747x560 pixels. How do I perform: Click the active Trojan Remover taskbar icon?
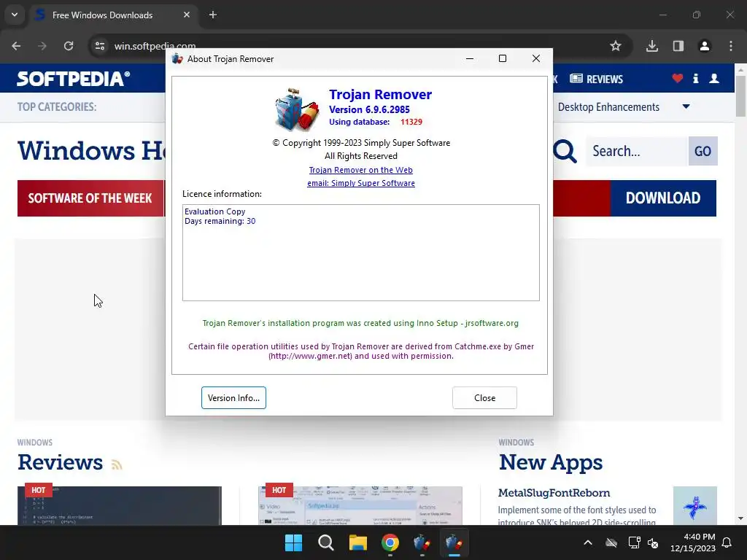point(454,542)
